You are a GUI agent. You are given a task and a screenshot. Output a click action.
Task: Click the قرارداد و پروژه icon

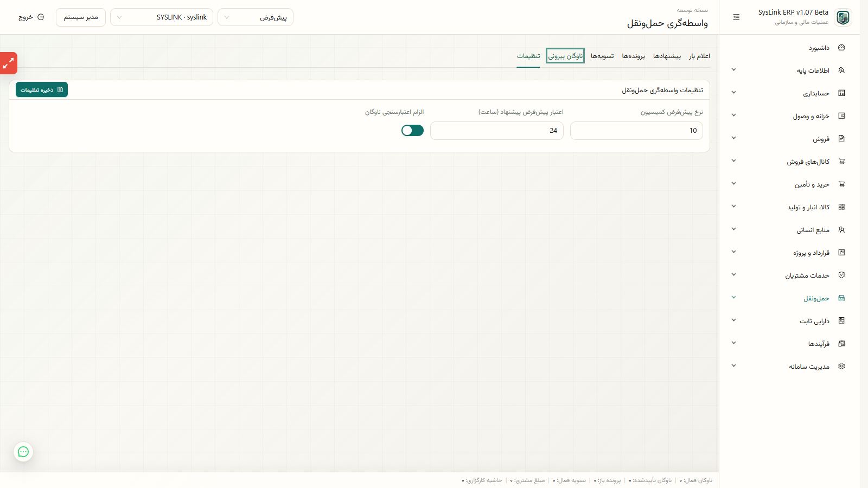click(x=841, y=253)
